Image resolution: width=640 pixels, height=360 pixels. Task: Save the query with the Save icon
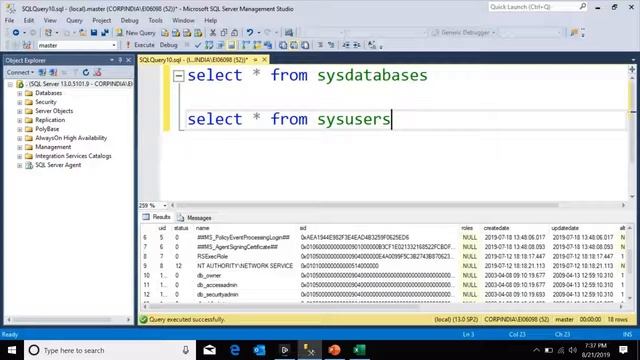tap(94, 33)
